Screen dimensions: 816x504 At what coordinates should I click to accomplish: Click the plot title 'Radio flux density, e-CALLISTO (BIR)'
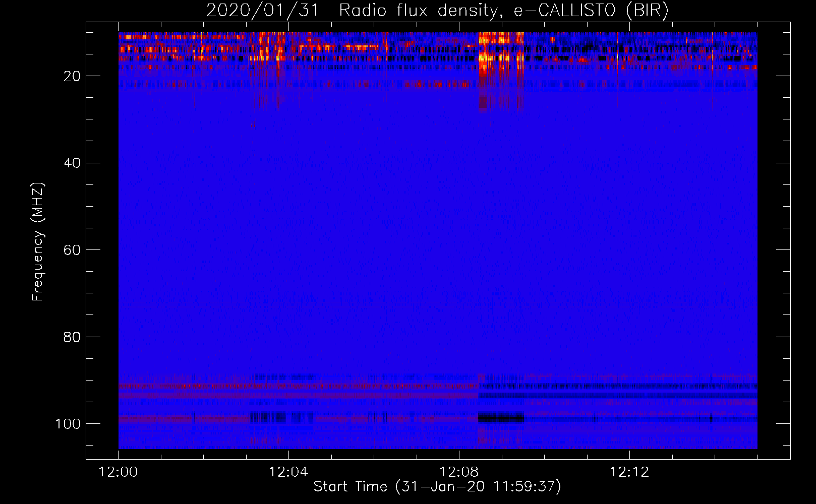(x=503, y=11)
